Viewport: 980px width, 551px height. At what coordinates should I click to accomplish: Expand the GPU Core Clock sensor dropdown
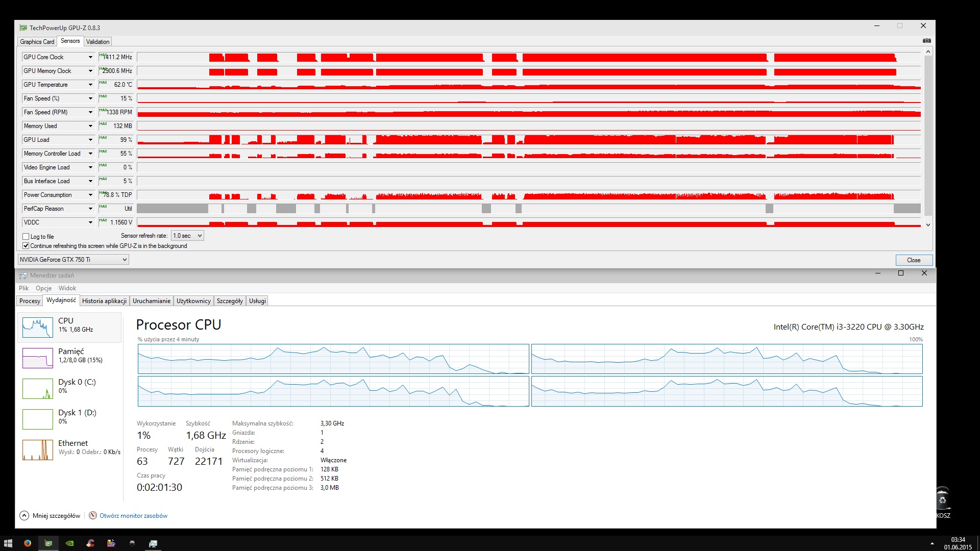coord(90,57)
